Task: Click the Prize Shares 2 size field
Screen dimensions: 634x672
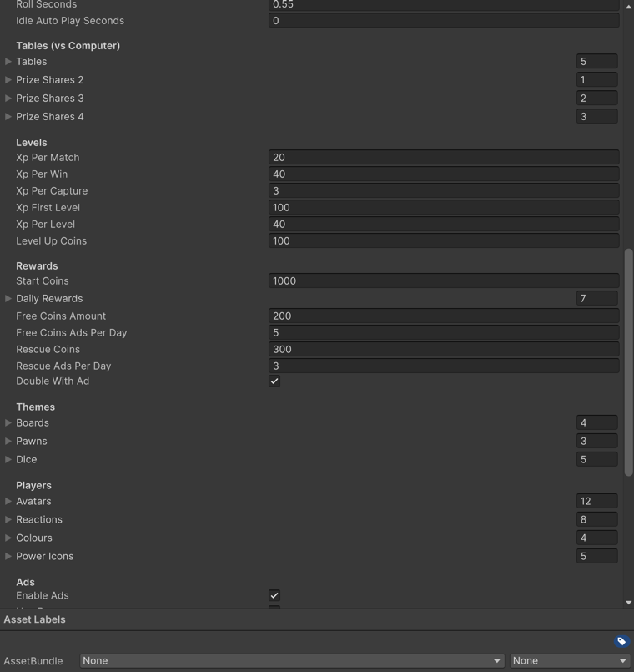Action: (596, 79)
